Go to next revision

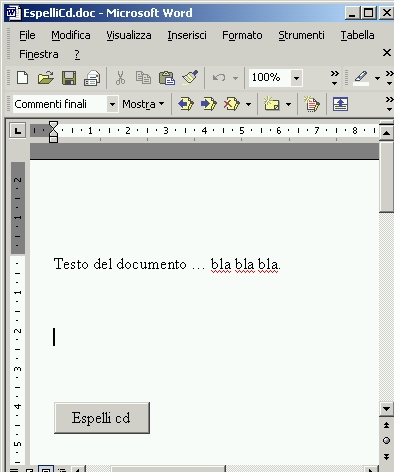point(209,104)
